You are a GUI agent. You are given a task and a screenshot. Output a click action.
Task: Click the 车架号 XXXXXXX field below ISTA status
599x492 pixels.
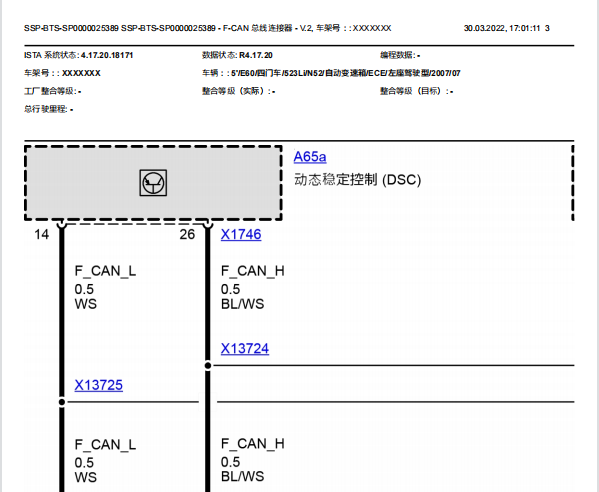coord(62,73)
